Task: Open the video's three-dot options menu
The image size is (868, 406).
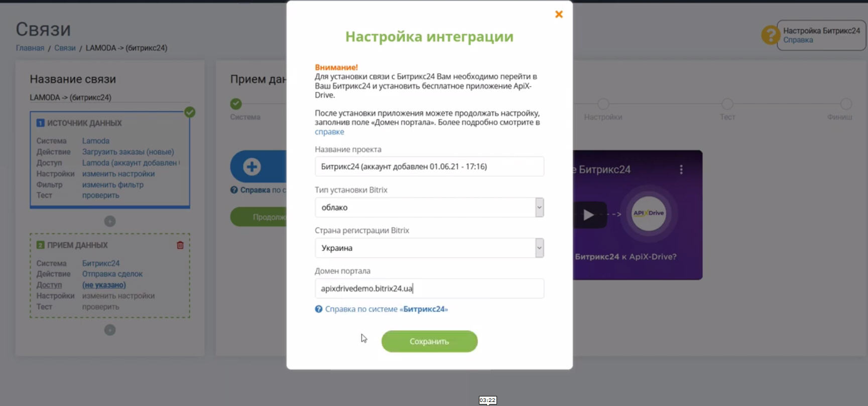Action: pos(681,170)
